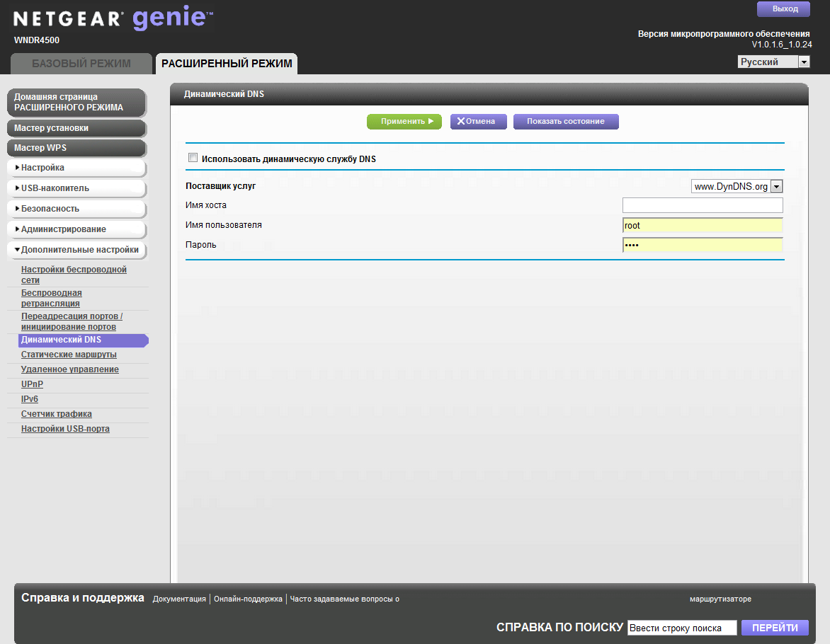Image resolution: width=830 pixels, height=644 pixels.
Task: Expand the Безопасность sidebar section
Action: click(76, 209)
